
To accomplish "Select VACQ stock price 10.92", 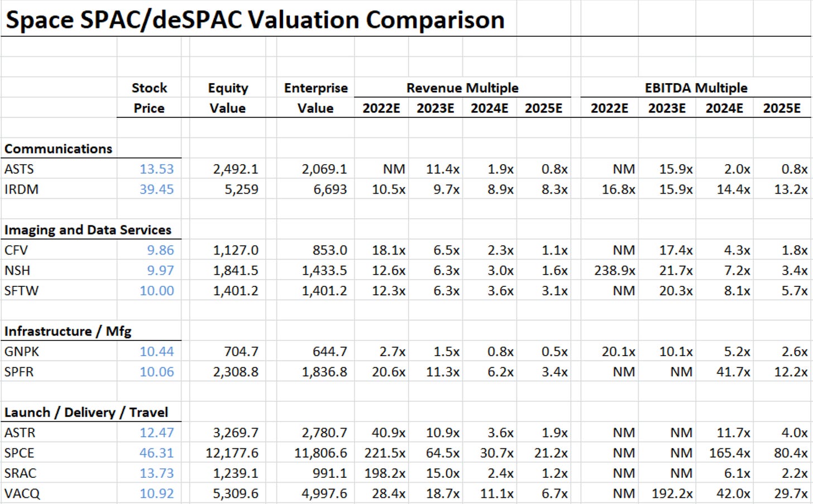I will pos(156,493).
